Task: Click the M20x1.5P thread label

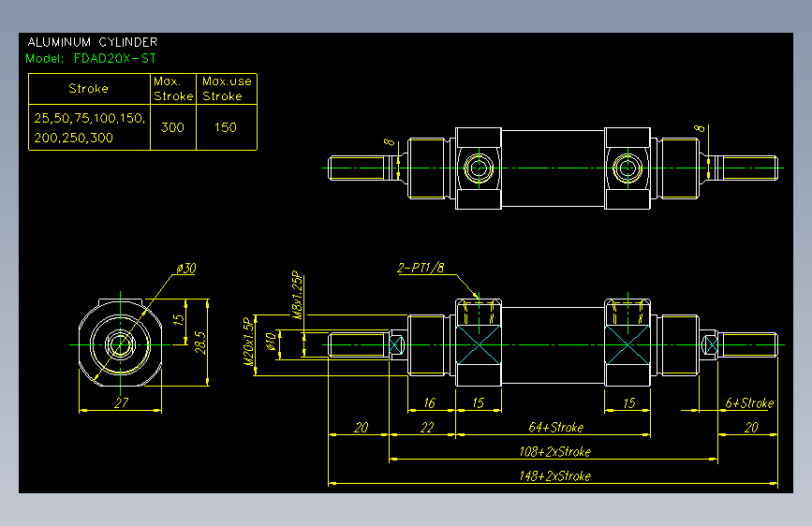Action: [x=249, y=343]
